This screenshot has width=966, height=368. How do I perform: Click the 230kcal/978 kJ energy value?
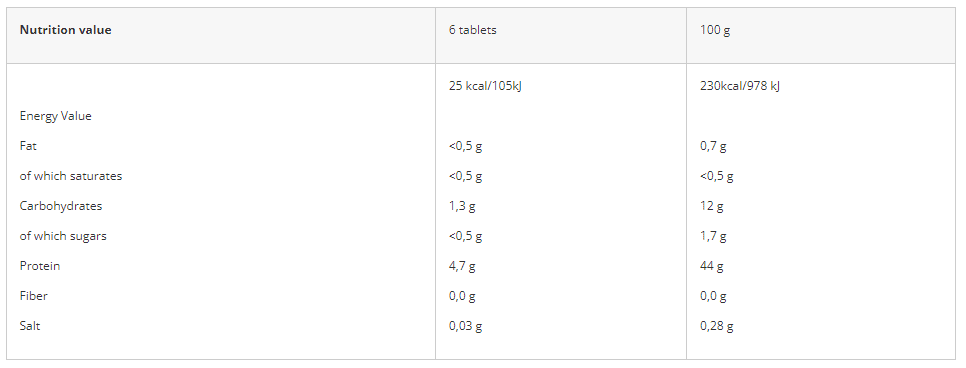click(x=739, y=86)
